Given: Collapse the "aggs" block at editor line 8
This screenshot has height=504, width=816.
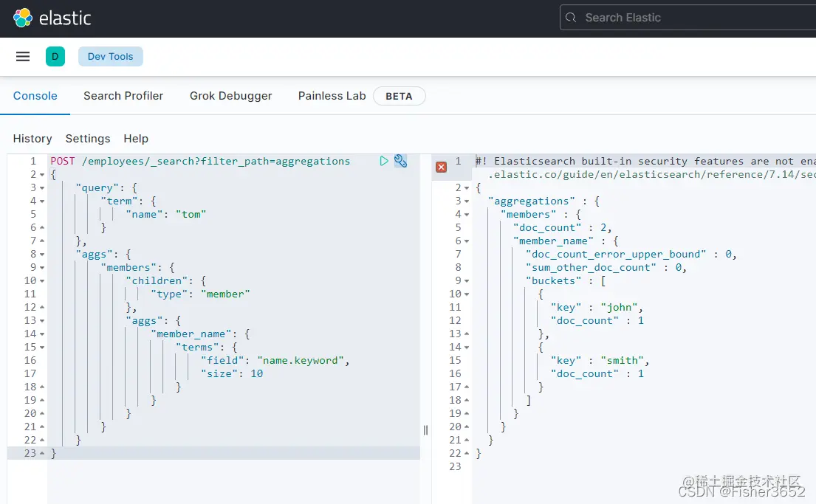Looking at the screenshot, I should pyautogui.click(x=42, y=255).
